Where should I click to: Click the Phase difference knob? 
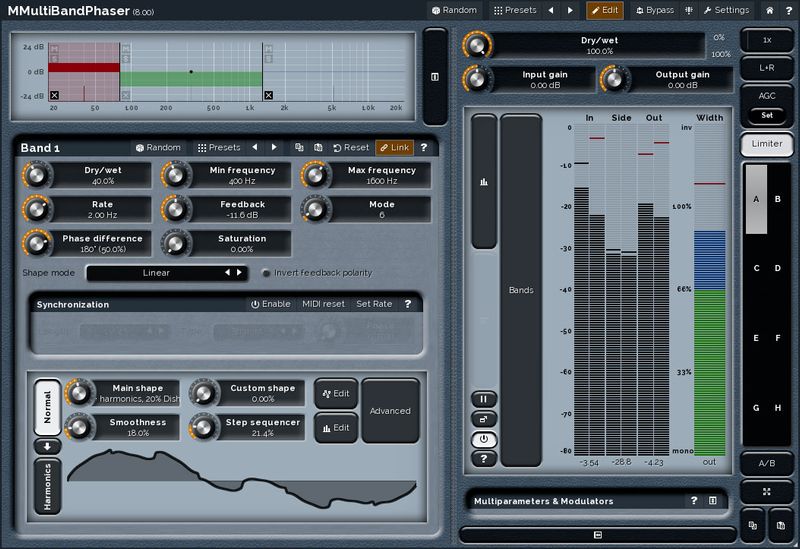click(36, 243)
